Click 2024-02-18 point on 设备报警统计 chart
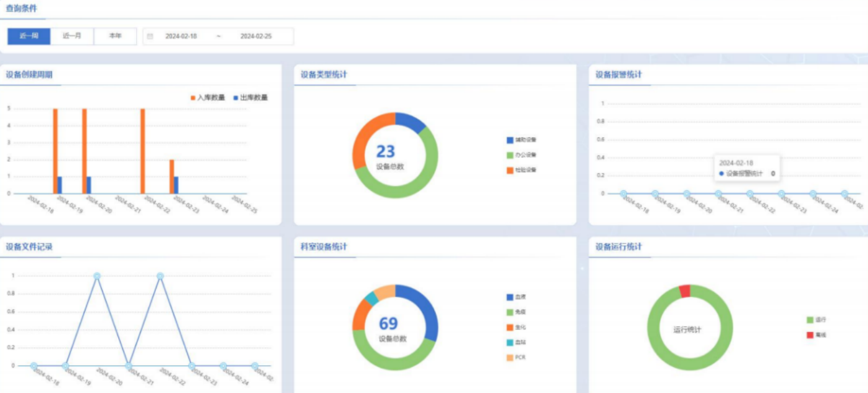The image size is (868, 393). 624,193
